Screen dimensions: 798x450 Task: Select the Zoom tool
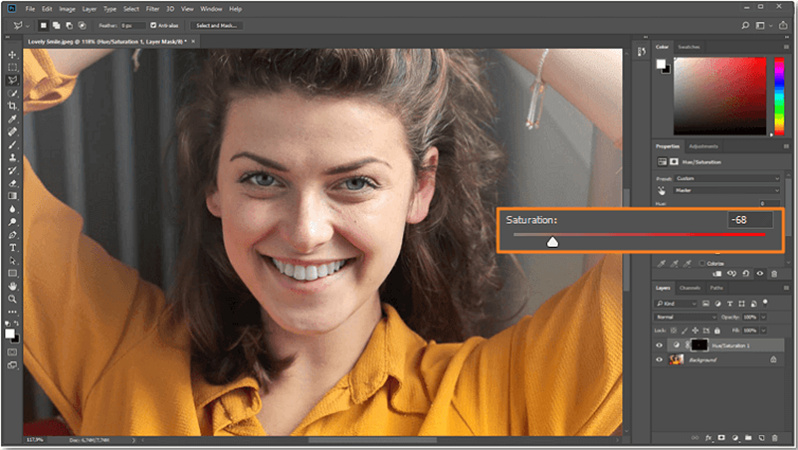coord(13,298)
